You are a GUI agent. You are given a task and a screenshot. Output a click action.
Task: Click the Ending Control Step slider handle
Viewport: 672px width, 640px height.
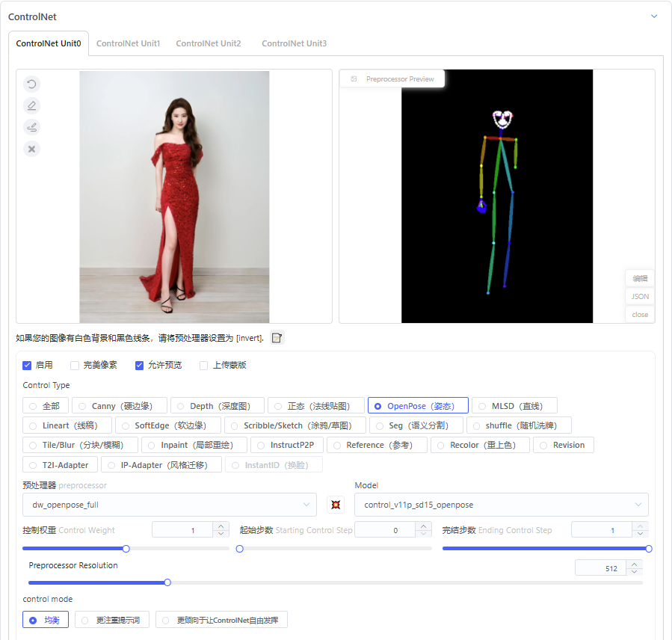click(649, 549)
